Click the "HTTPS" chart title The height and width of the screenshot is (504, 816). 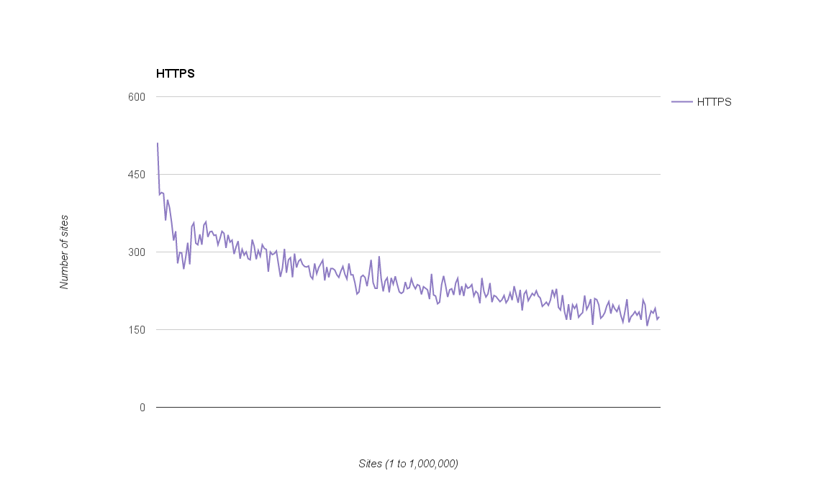(x=175, y=73)
